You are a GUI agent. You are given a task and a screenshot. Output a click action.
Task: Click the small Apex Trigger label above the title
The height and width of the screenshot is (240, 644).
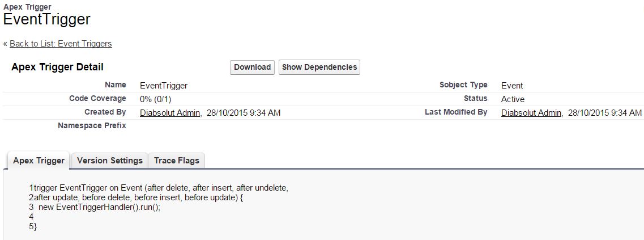click(x=28, y=7)
